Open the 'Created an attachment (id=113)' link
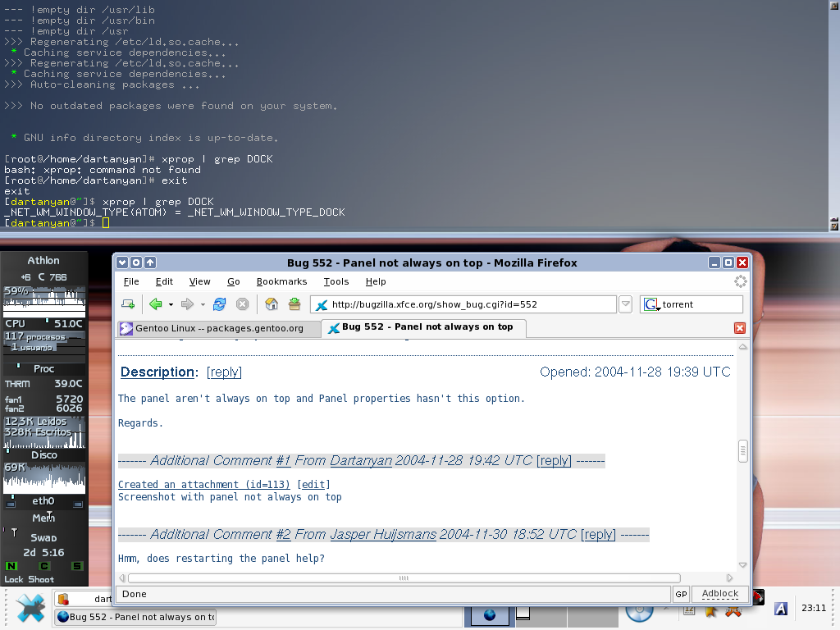 coord(204,485)
